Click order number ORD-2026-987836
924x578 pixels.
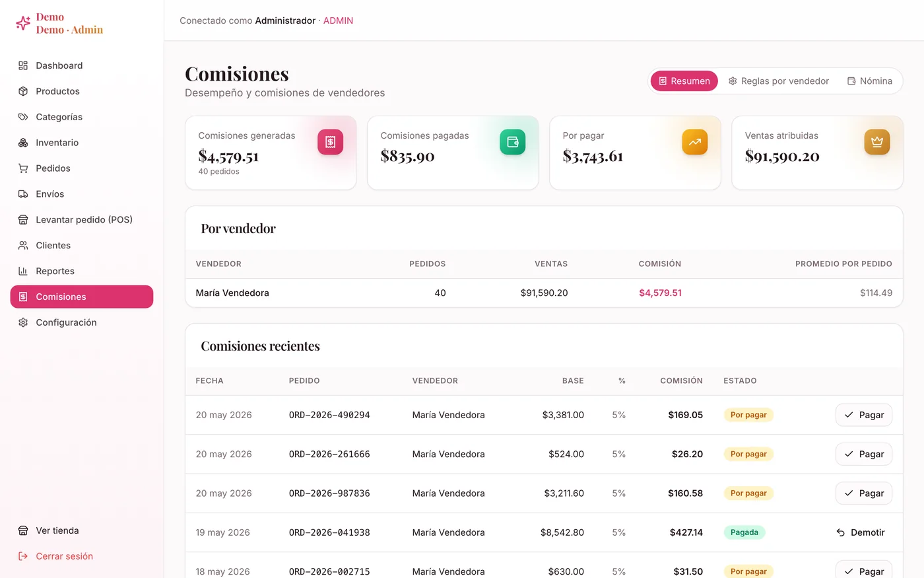[329, 493]
